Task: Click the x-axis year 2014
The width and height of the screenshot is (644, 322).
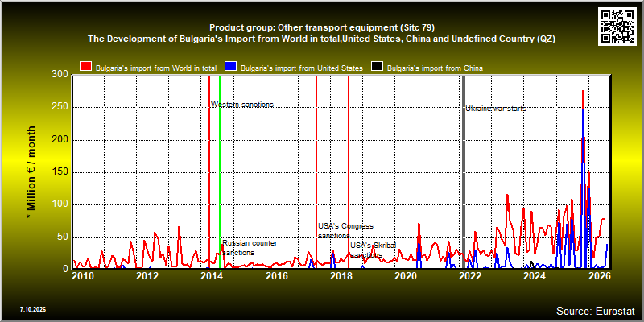Action: 212,276
